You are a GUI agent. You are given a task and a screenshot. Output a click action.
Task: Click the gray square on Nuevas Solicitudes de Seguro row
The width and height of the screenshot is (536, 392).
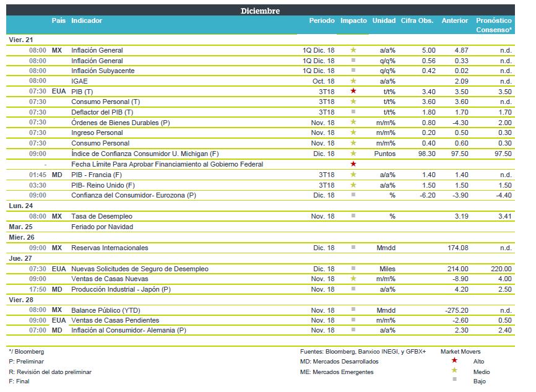(x=353, y=268)
